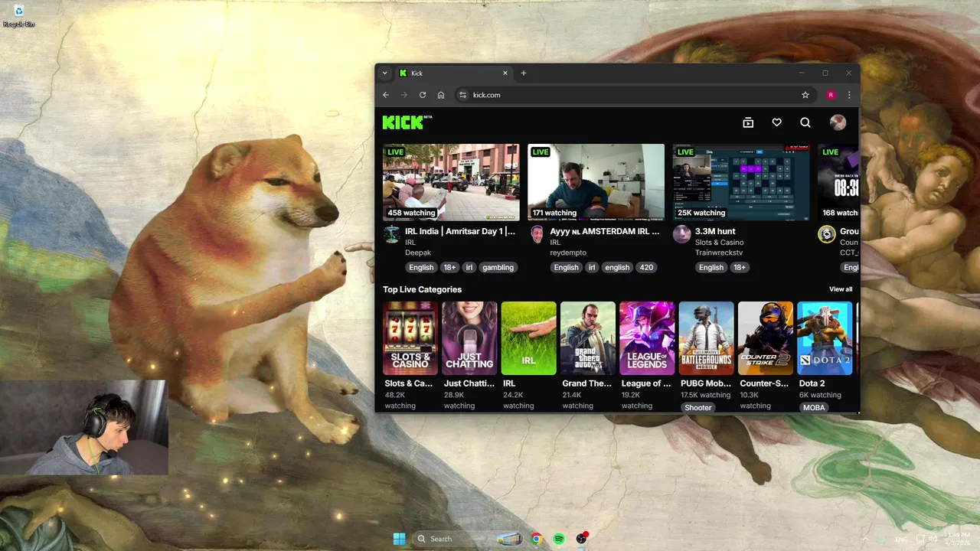The height and width of the screenshot is (551, 980).
Task: Select the English tag under Deepak
Action: (x=421, y=267)
